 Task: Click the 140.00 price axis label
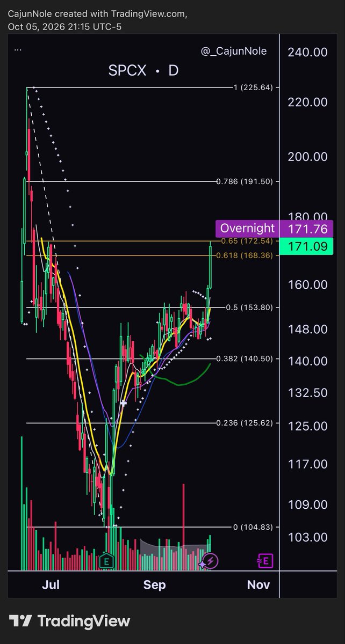[x=308, y=361]
